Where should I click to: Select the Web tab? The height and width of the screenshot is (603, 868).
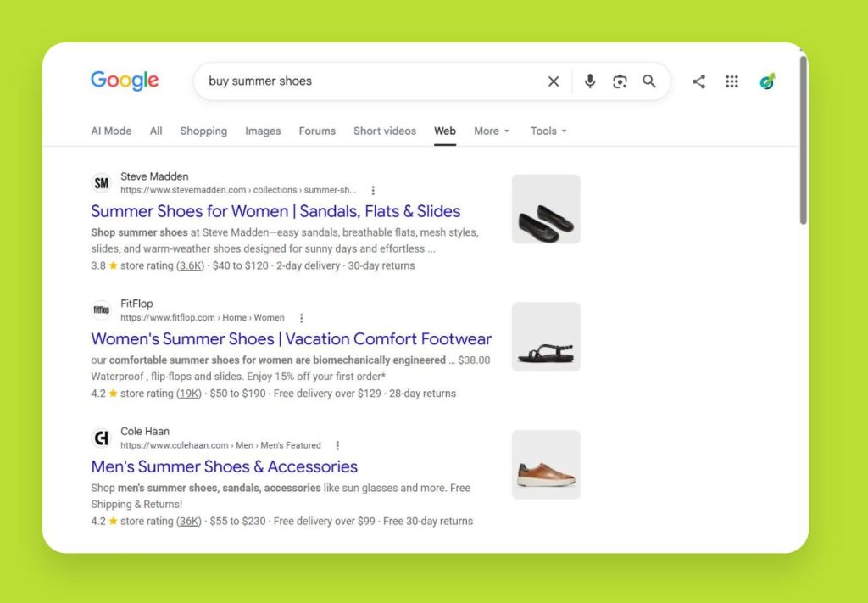[445, 131]
